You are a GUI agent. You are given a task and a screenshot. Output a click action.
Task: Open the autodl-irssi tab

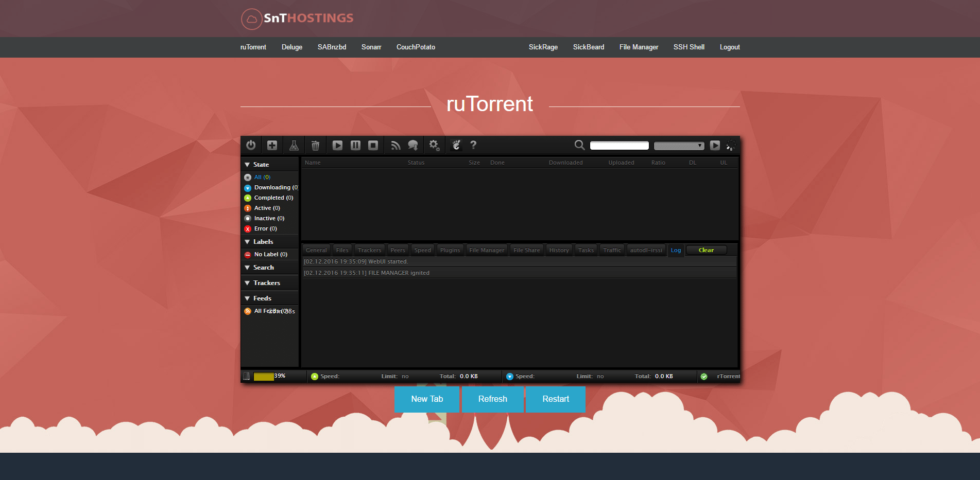(x=646, y=250)
